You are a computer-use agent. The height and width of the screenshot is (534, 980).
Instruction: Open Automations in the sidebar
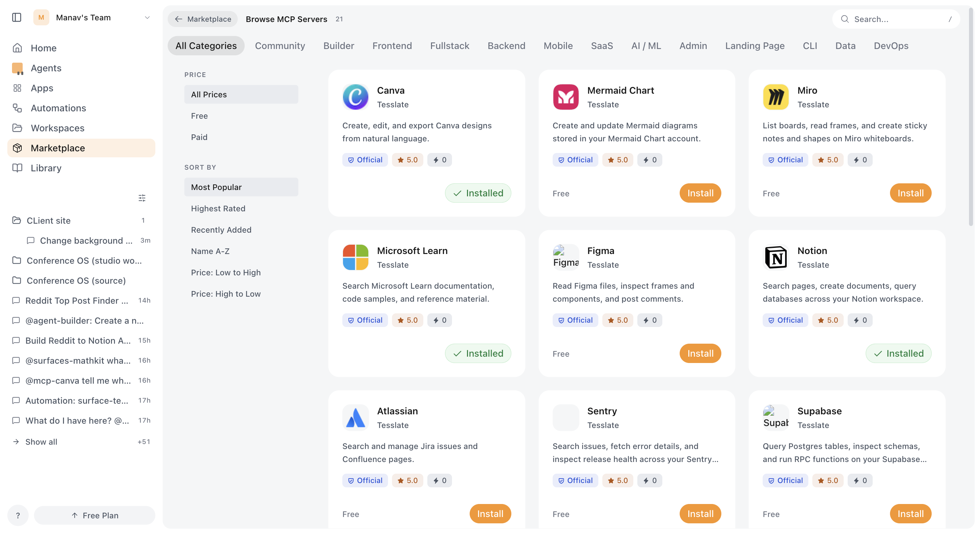point(81,108)
